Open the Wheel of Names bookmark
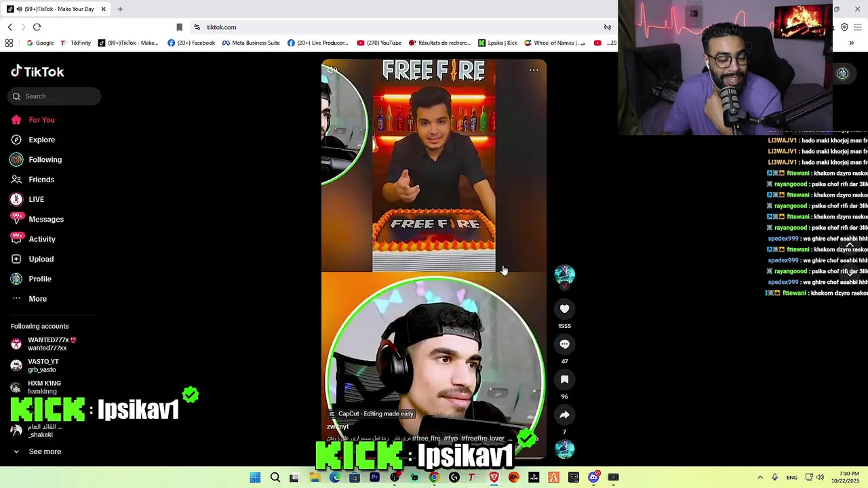The height and width of the screenshot is (488, 868). pyautogui.click(x=553, y=43)
